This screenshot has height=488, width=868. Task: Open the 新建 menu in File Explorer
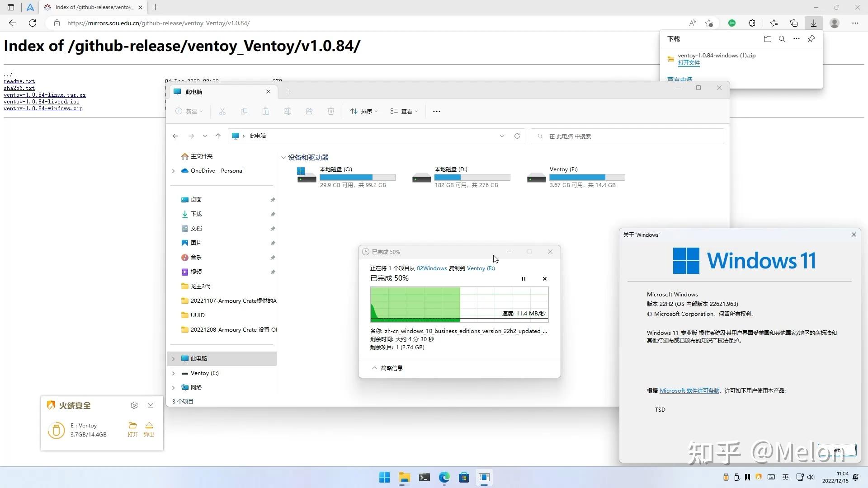tap(189, 111)
